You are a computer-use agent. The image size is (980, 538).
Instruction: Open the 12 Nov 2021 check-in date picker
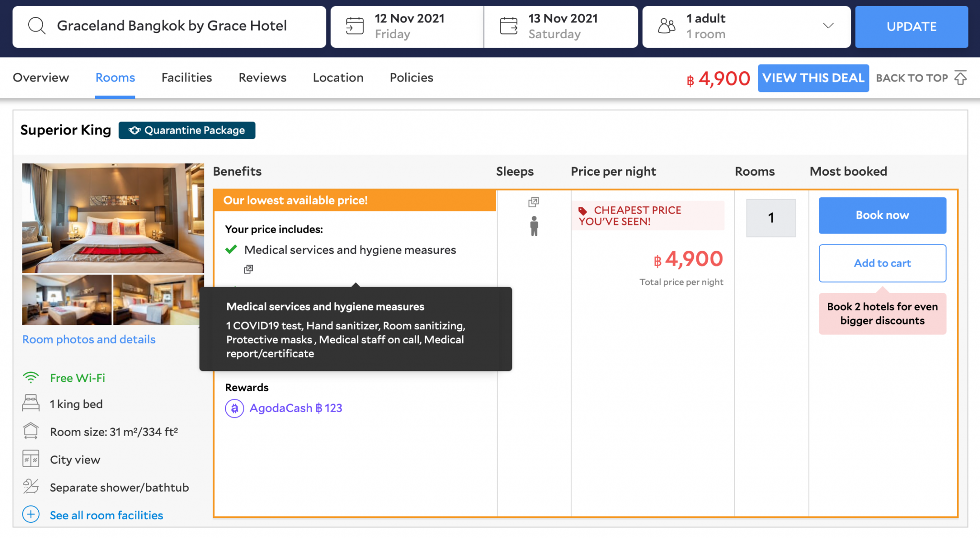coord(407,26)
